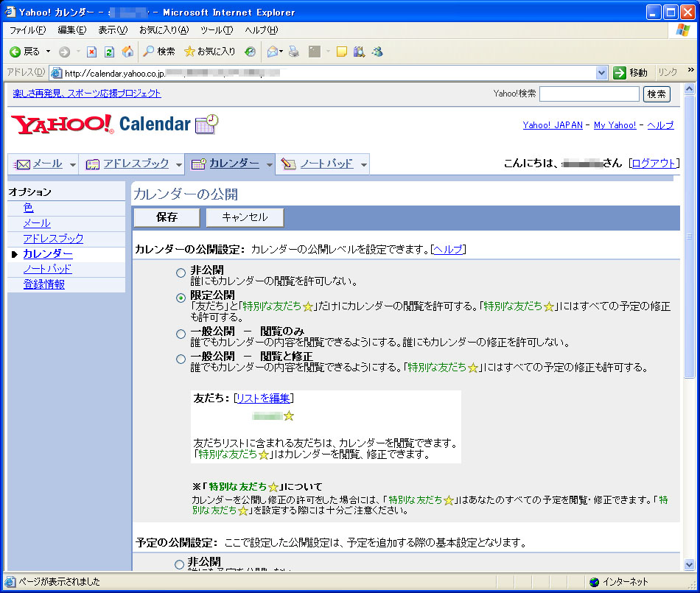Click the 保存 save button
The height and width of the screenshot is (593, 700).
[x=167, y=217]
